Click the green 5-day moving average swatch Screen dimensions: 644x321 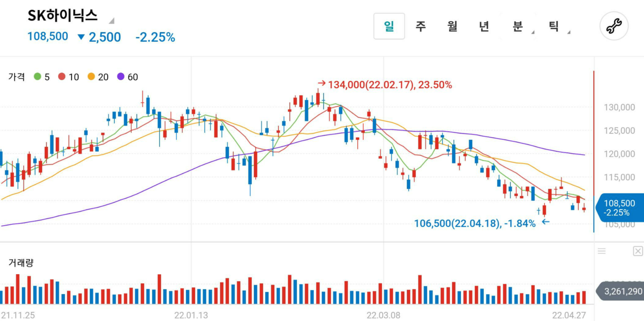coord(37,76)
